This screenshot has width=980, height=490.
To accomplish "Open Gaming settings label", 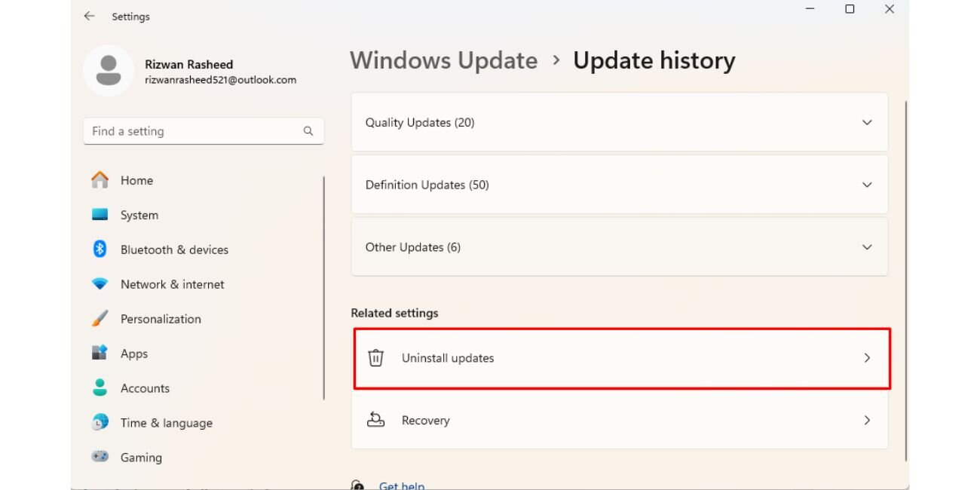I will 141,458.
